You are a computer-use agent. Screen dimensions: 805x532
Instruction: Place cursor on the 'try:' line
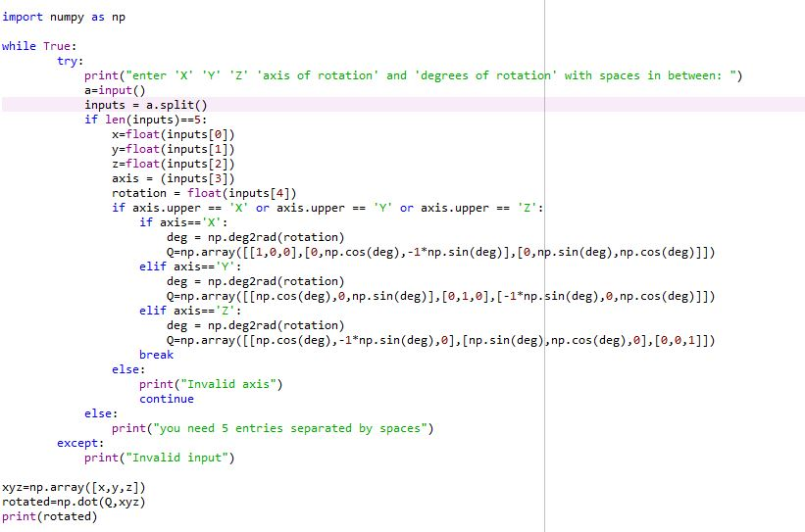[x=70, y=61]
